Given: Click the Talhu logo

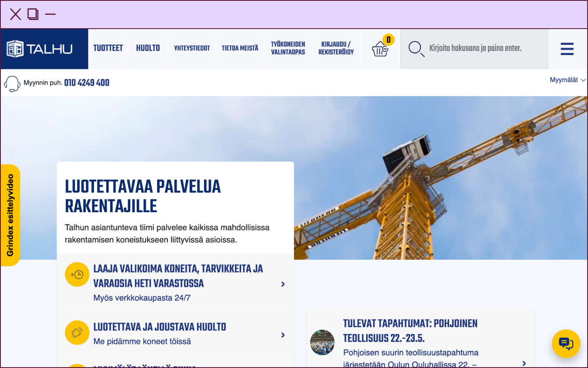Looking at the screenshot, I should [x=40, y=49].
